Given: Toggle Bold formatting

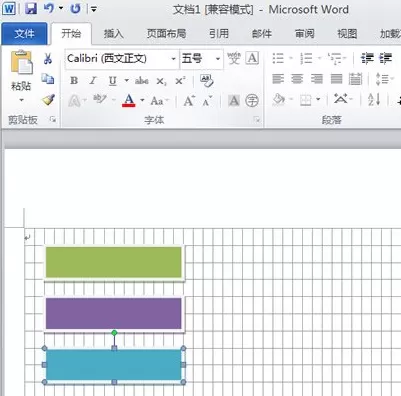Looking at the screenshot, I should tap(74, 81).
